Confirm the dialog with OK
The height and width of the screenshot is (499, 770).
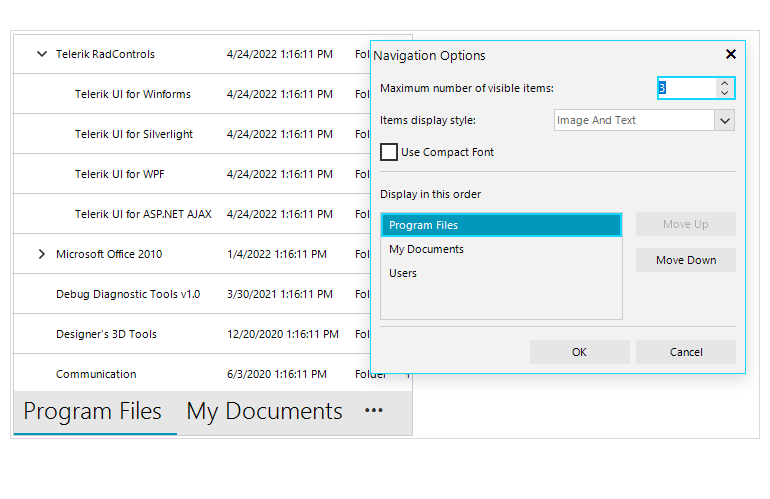click(579, 352)
